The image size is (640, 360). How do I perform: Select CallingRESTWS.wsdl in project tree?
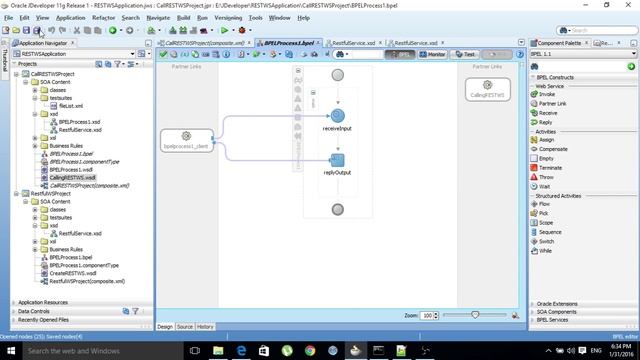tap(72, 178)
